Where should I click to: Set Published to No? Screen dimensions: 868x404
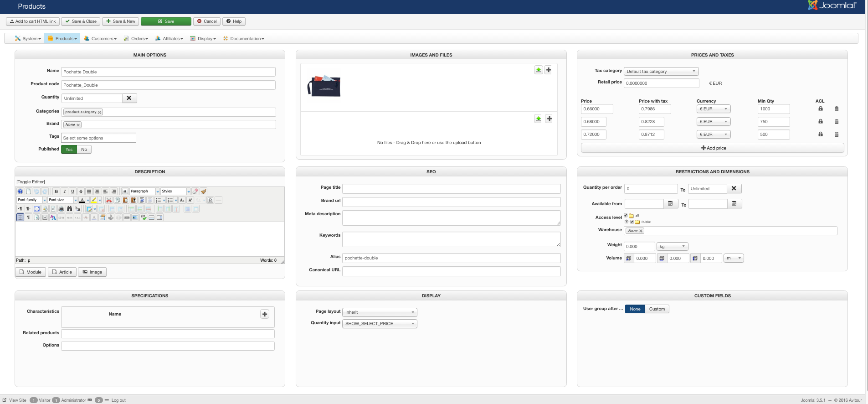point(84,150)
